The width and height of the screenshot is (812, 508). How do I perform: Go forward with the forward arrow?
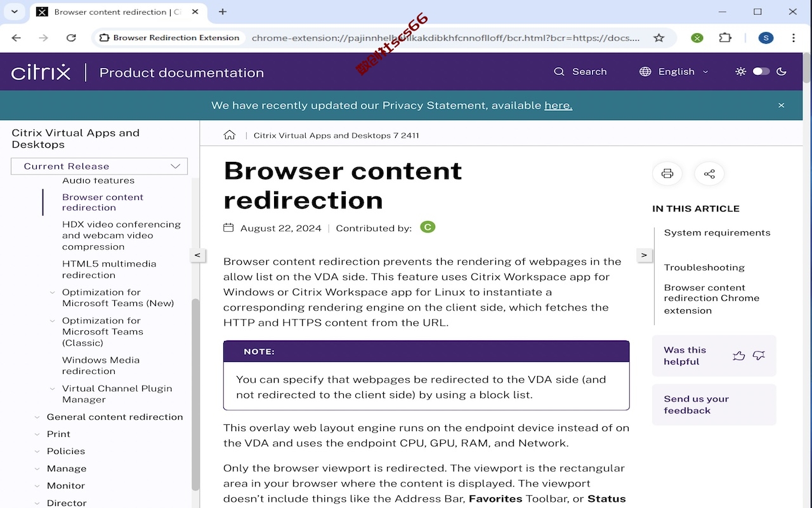(43, 37)
